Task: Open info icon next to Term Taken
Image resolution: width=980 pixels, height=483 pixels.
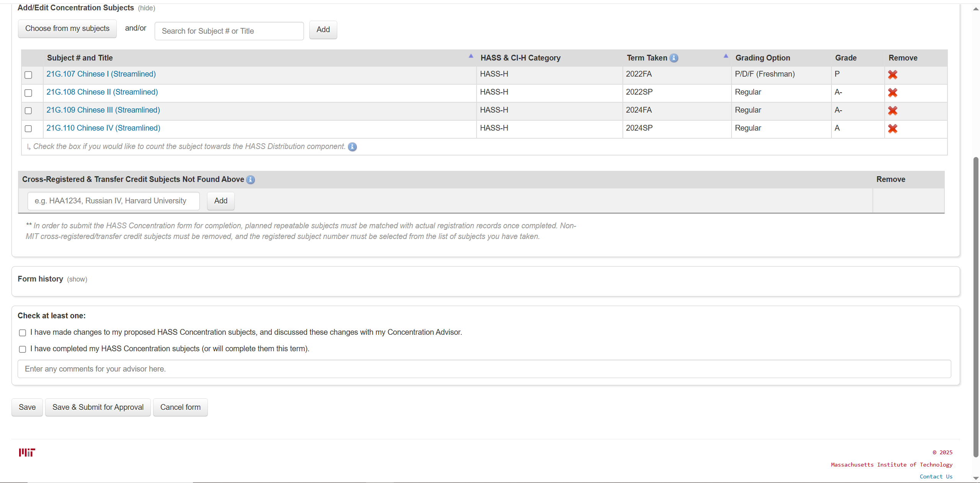Action: [x=674, y=58]
